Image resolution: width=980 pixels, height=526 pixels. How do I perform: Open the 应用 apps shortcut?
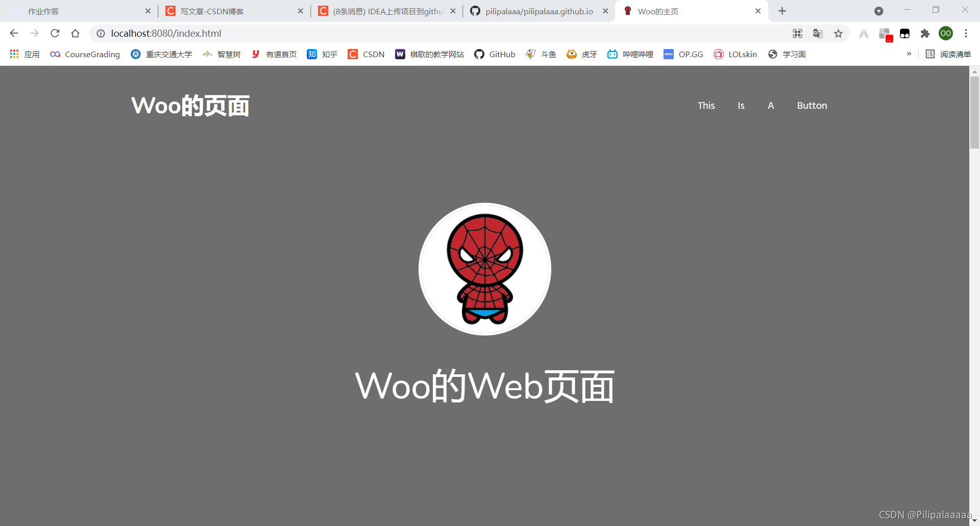[x=24, y=54]
